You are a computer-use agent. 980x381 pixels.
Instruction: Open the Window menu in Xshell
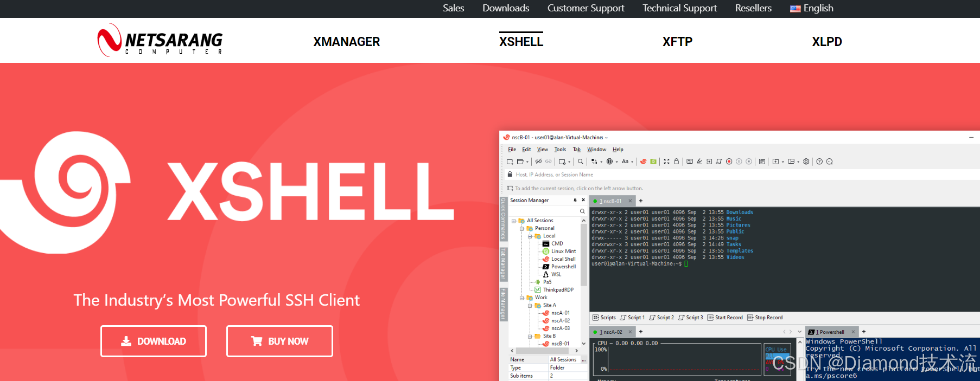point(596,150)
